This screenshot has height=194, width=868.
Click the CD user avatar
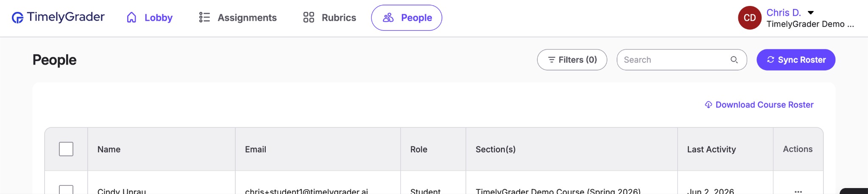750,18
